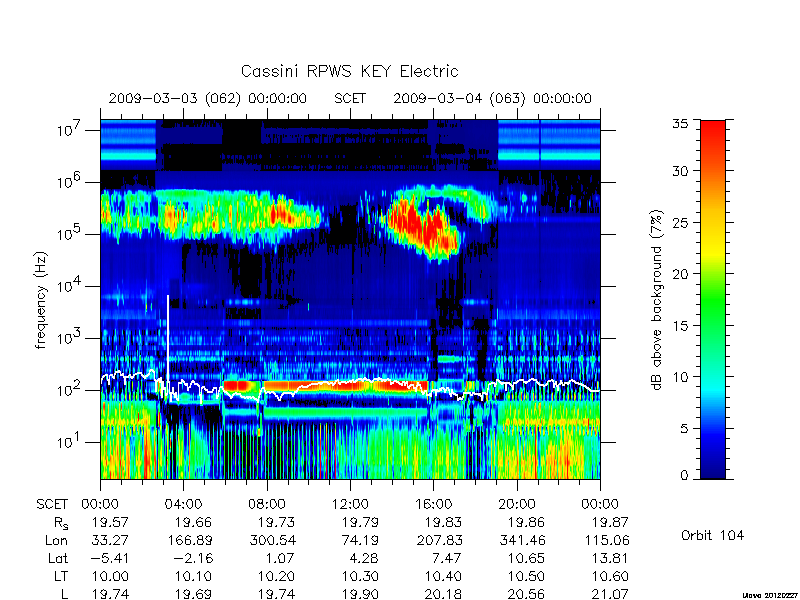Click the '16:00' time axis label
Image resolution: width=800 pixels, height=600 pixels.
click(433, 505)
